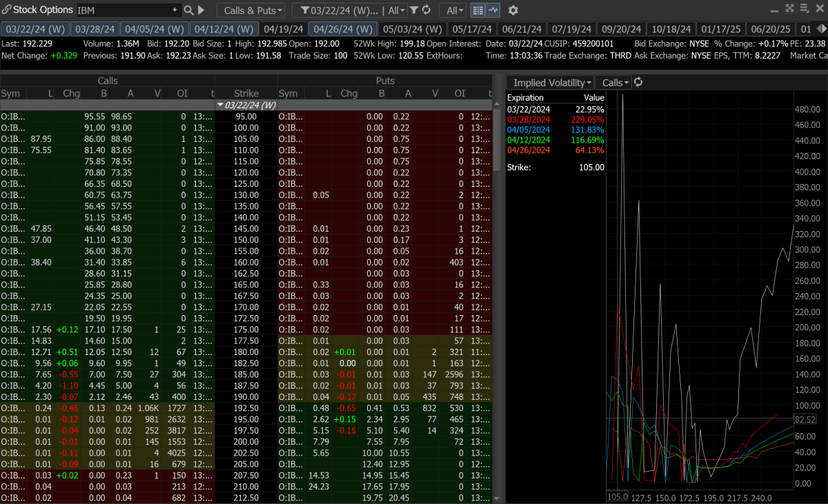Maximize the Stock Options window
This screenshot has height=504, width=828.
790,8
